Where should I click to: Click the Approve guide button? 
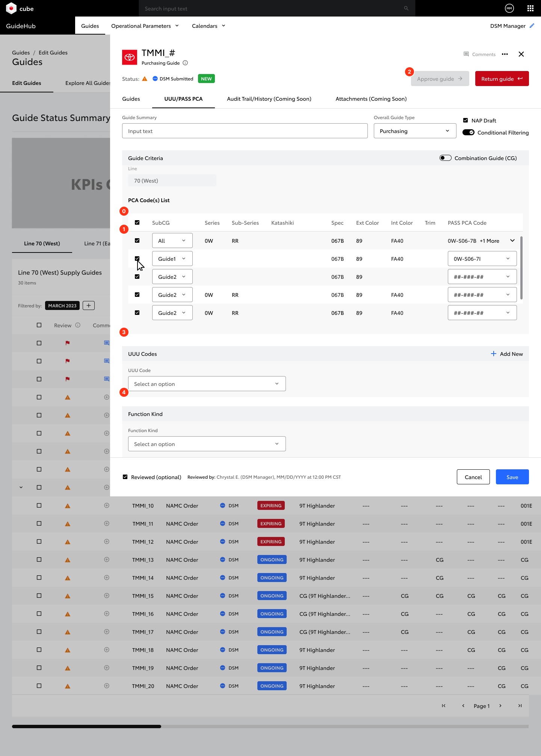[x=440, y=79]
